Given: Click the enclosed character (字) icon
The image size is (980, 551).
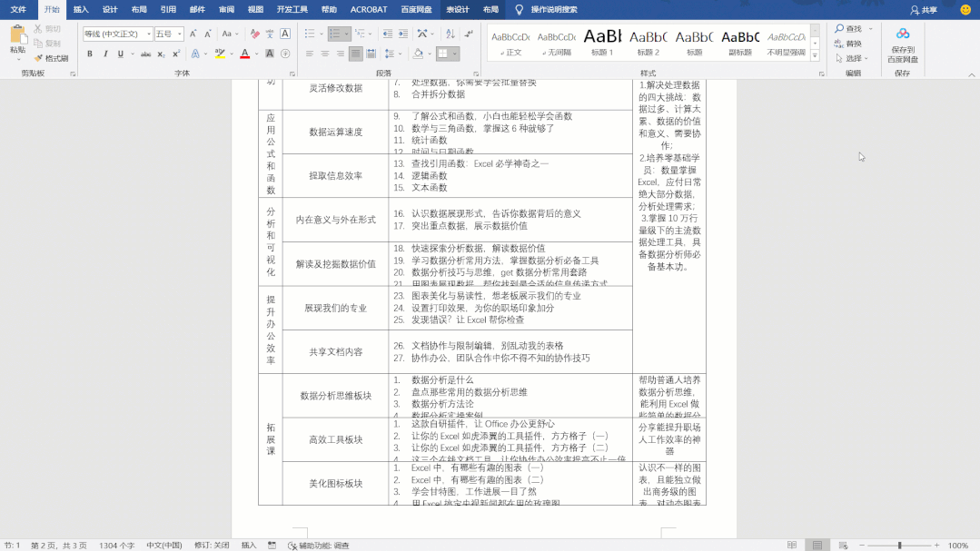Looking at the screenshot, I should tap(285, 54).
